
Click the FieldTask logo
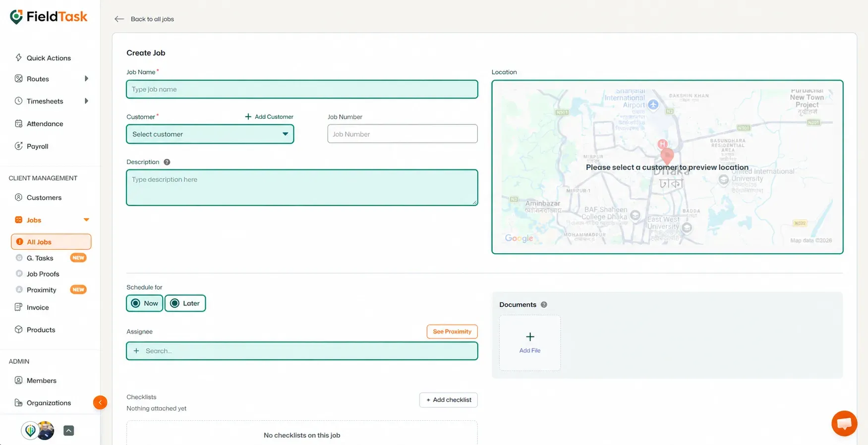click(49, 17)
